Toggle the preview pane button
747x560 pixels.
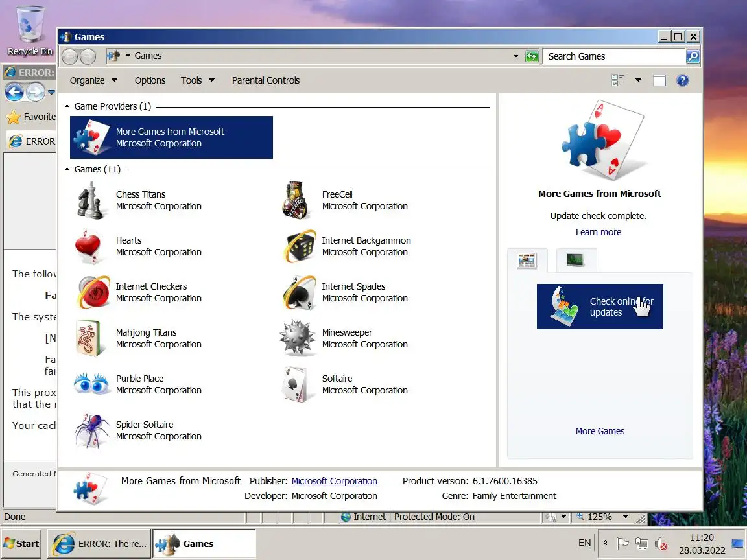pyautogui.click(x=659, y=80)
